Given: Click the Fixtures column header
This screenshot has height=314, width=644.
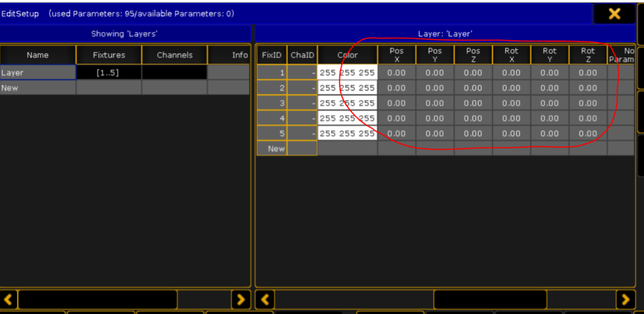Looking at the screenshot, I should [x=109, y=55].
